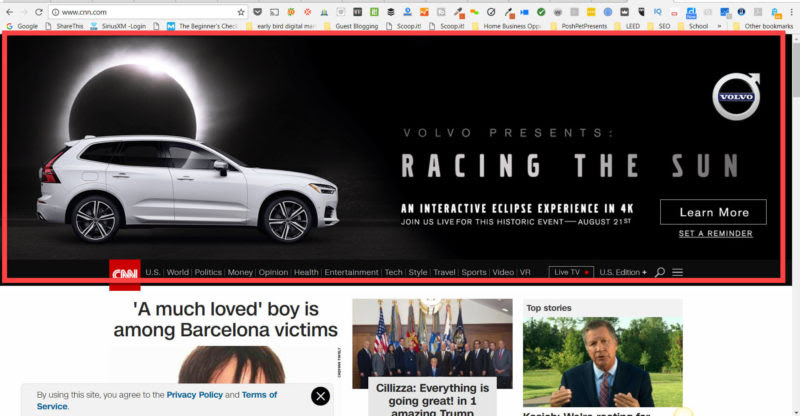Click the IQ extension icon

(658, 12)
